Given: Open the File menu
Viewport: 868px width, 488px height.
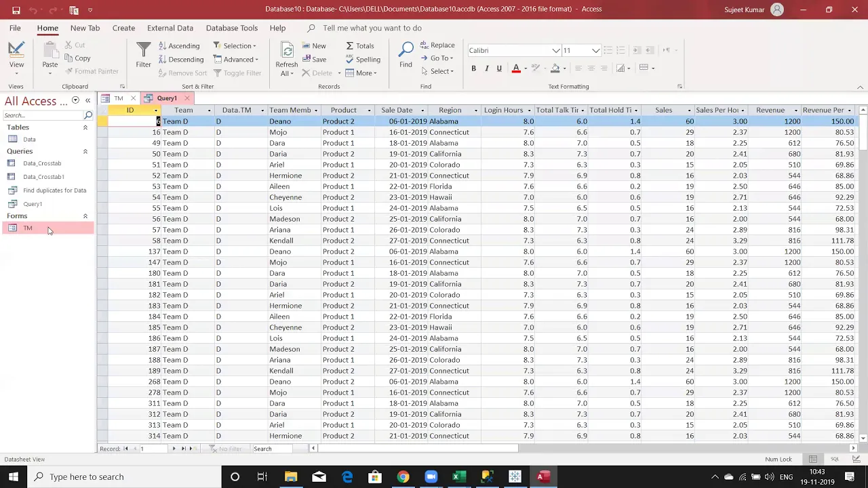Looking at the screenshot, I should (15, 28).
